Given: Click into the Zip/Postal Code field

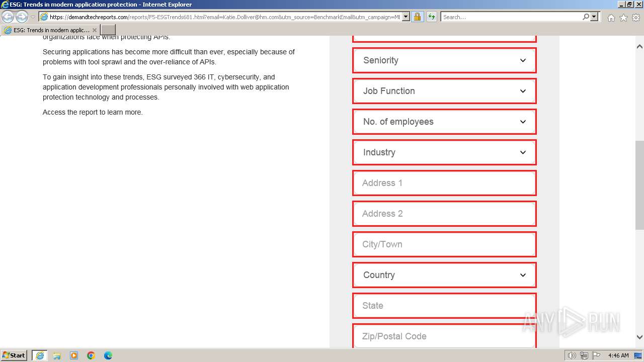Looking at the screenshot, I should tap(444, 336).
